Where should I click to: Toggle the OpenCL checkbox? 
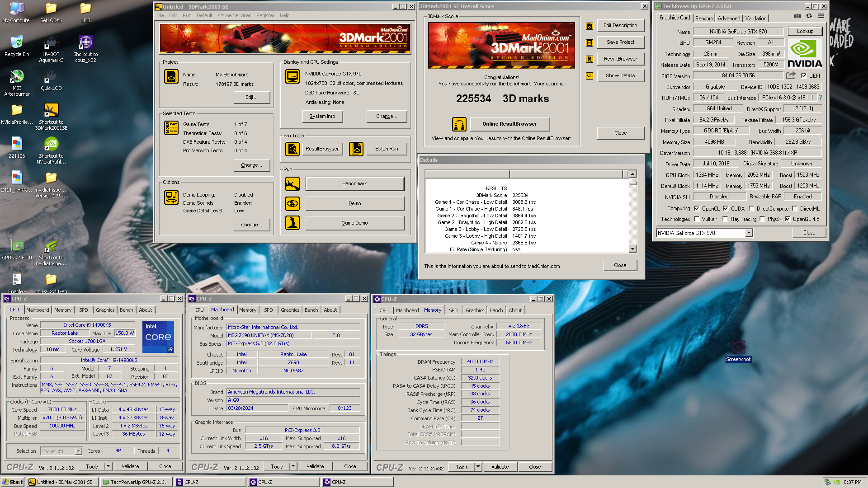[697, 208]
